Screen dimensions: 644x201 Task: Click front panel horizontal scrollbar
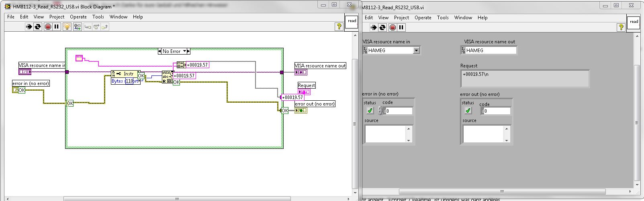pyautogui.click(x=502, y=191)
